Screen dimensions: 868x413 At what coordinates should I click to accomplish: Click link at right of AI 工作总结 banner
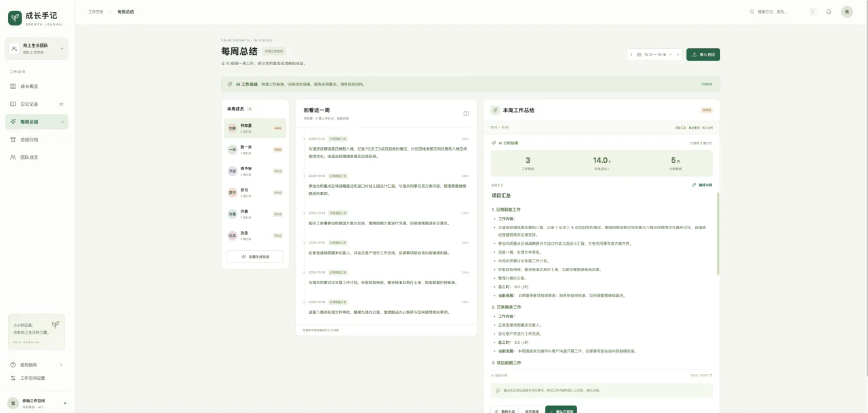coord(707,84)
